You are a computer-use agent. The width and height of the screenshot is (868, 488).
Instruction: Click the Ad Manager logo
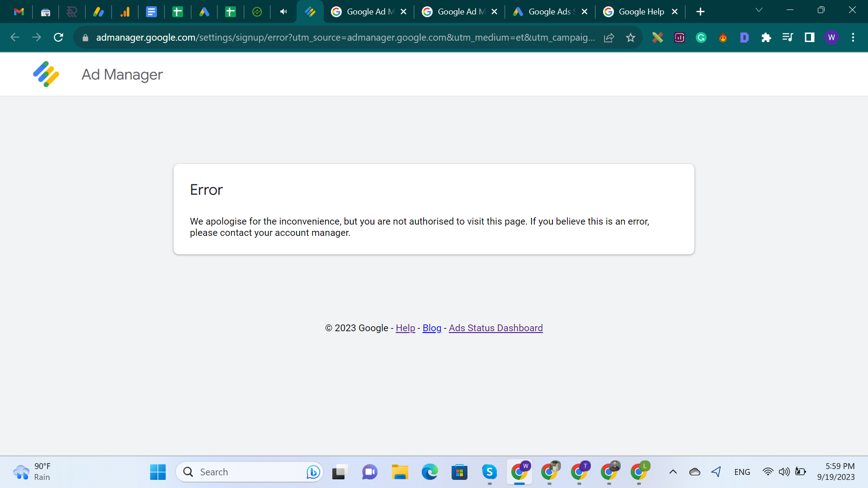tap(46, 74)
